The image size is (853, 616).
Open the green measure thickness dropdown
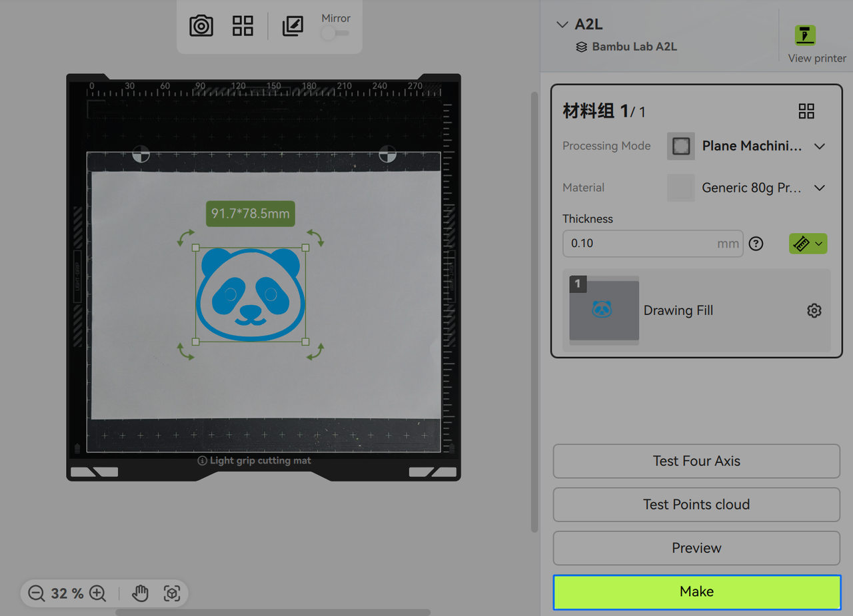click(x=808, y=244)
